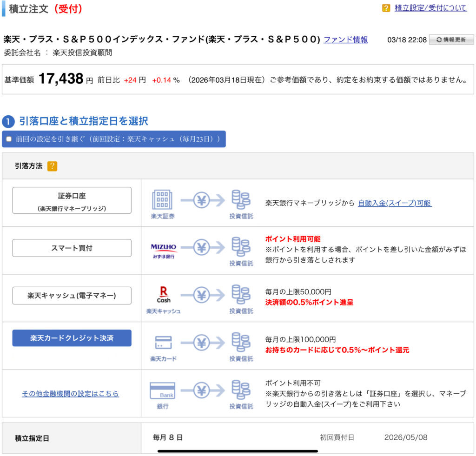Select 楽天カードクレジット決済 button
Image resolution: width=476 pixels, height=456 pixels.
click(x=72, y=338)
